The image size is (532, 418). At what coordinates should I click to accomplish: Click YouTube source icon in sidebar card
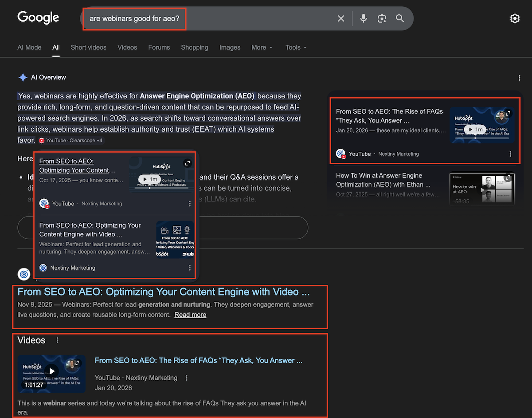click(x=340, y=154)
